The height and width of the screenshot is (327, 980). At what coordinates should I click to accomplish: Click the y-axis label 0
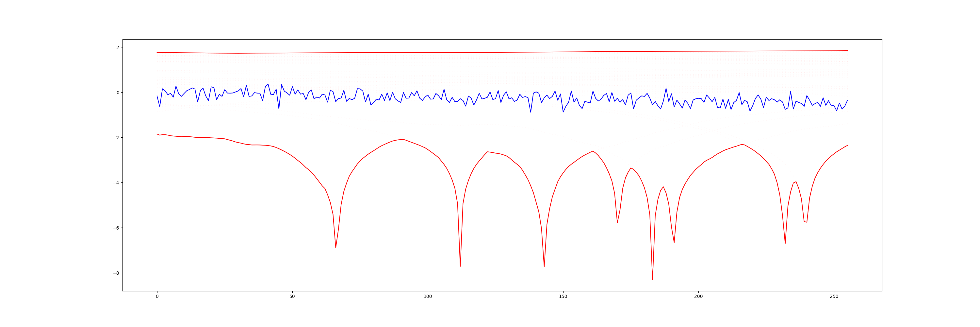pos(118,93)
